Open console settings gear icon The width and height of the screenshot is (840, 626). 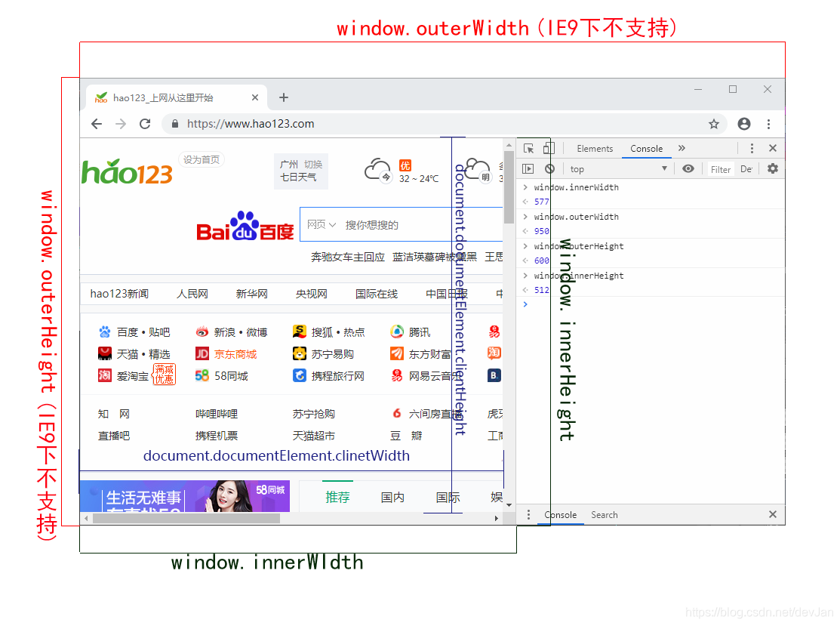(773, 169)
